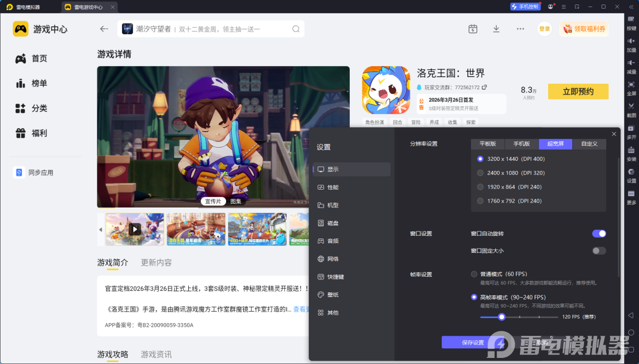This screenshot has width=639, height=364.
Task: Click the search input field
Action: click(x=211, y=29)
